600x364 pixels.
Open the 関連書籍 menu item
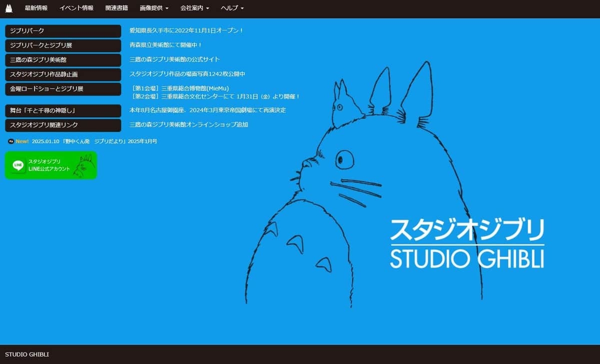[116, 7]
